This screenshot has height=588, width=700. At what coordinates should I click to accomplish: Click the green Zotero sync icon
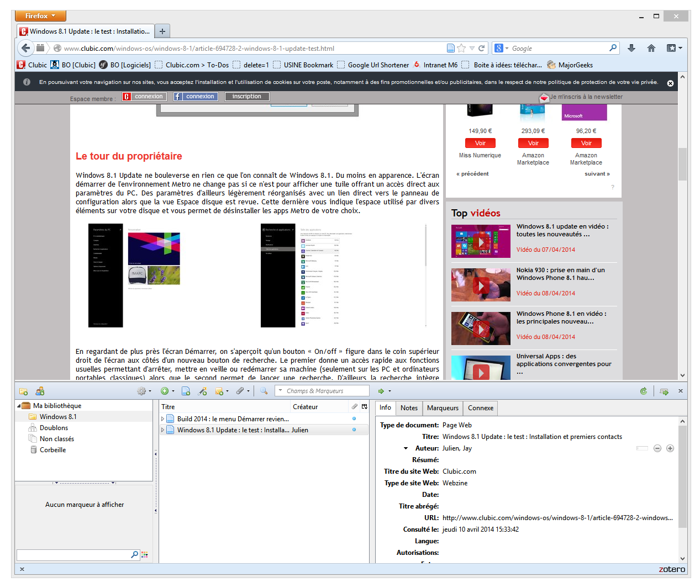point(643,391)
